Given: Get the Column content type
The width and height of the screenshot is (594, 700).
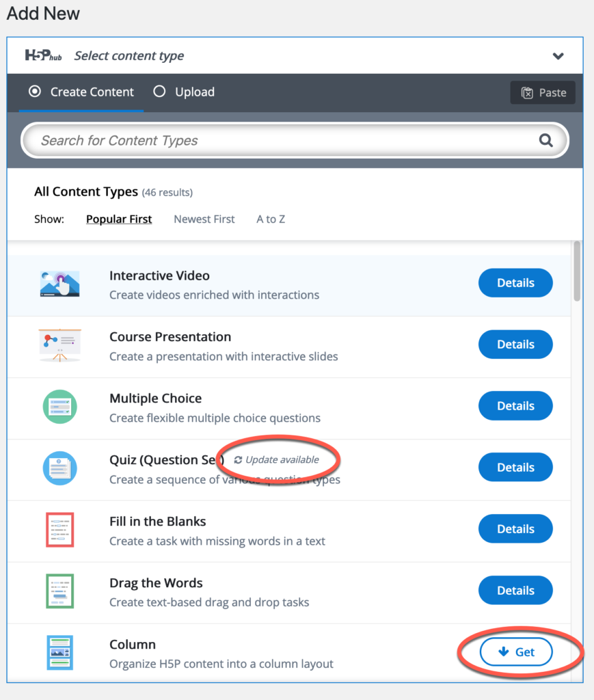Looking at the screenshot, I should 516,651.
